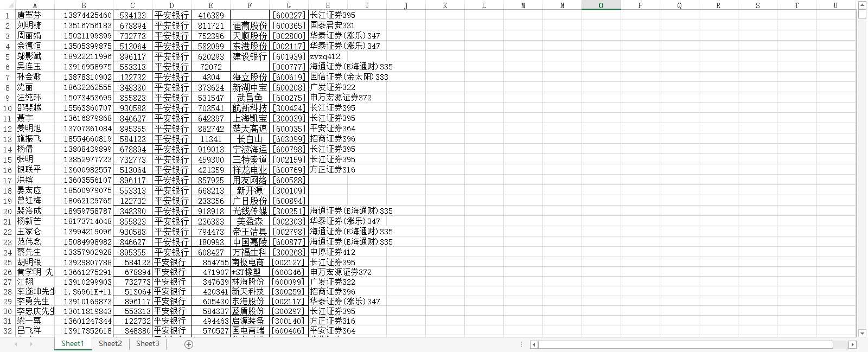Select column K header
The height and width of the screenshot is (352, 868).
[x=445, y=5]
